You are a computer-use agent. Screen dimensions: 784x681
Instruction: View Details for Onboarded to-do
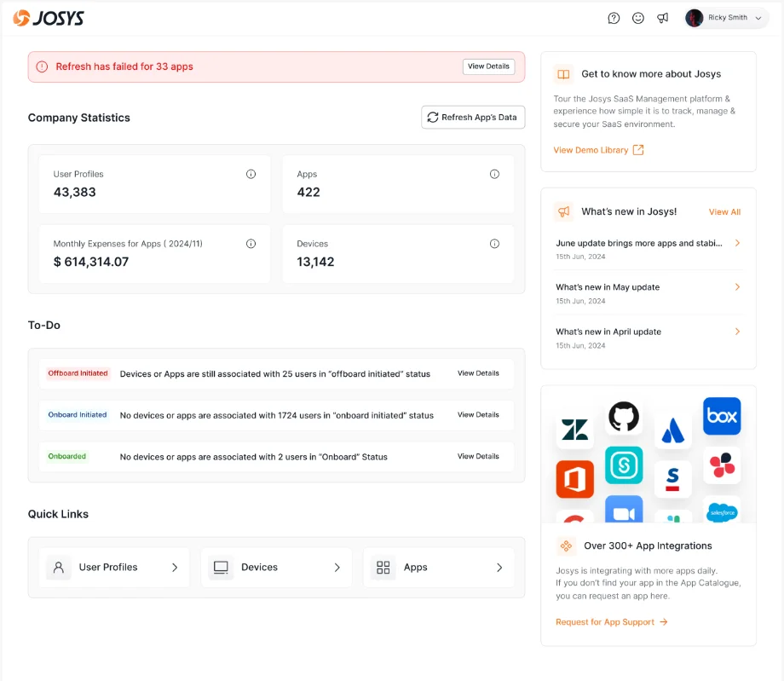478,457
